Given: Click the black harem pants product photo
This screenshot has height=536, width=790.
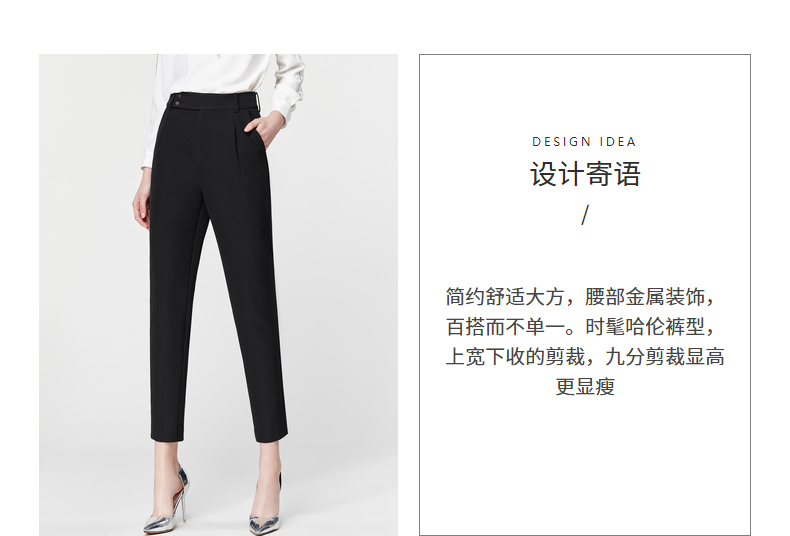Looking at the screenshot, I should click(218, 295).
